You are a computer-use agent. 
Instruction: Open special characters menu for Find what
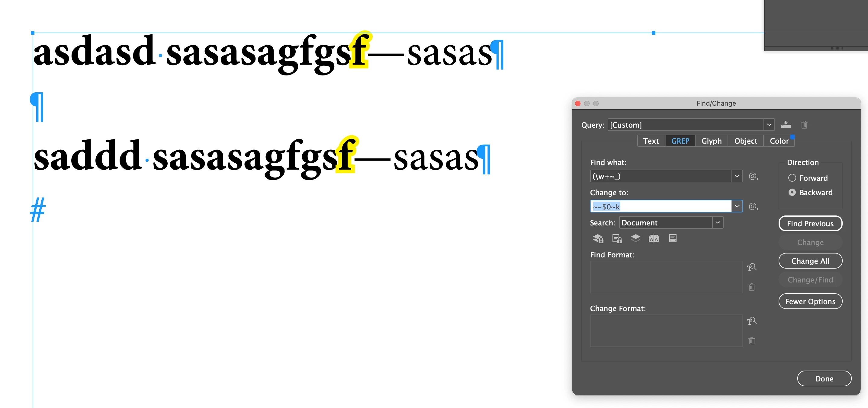[x=753, y=176]
